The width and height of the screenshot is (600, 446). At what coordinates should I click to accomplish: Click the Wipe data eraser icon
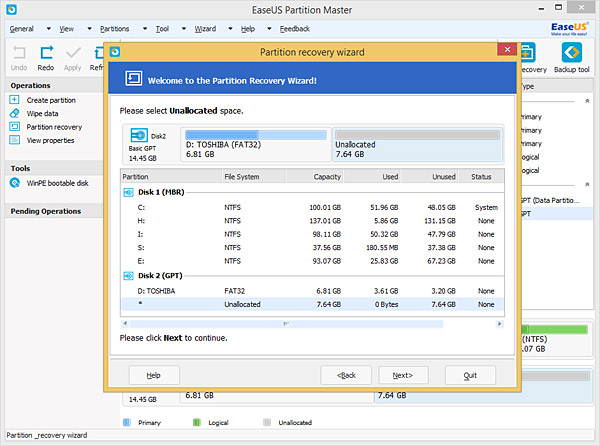(14, 113)
